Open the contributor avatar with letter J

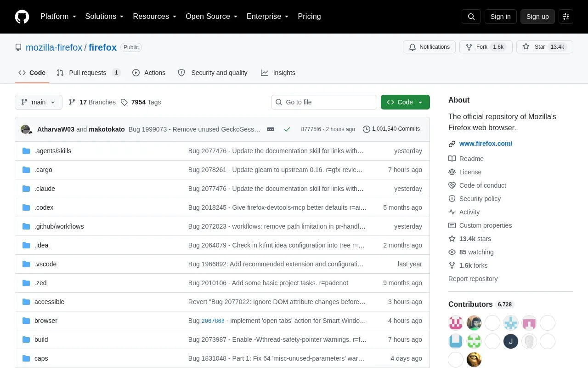point(511,341)
